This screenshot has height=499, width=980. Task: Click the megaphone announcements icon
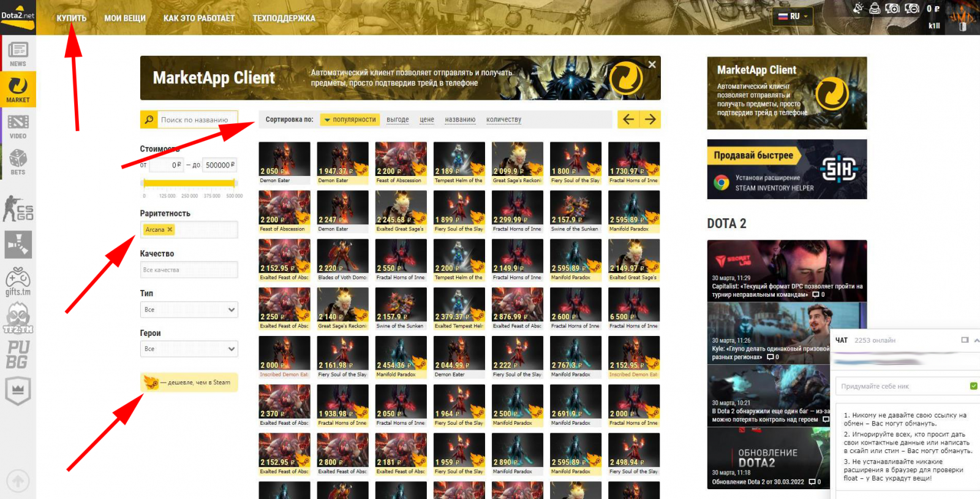coord(858,8)
